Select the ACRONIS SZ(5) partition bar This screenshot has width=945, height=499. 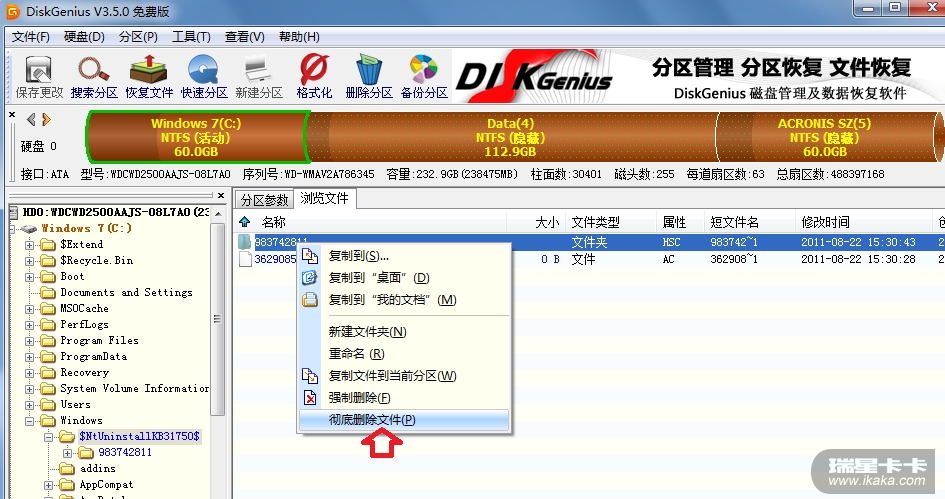(x=824, y=137)
